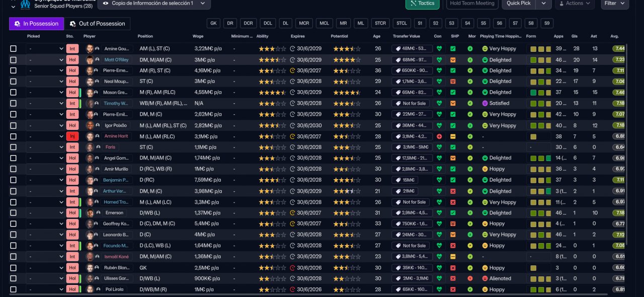Select the S9 substitute slot button
Screen dimensions: 644x297
(x=547, y=23)
